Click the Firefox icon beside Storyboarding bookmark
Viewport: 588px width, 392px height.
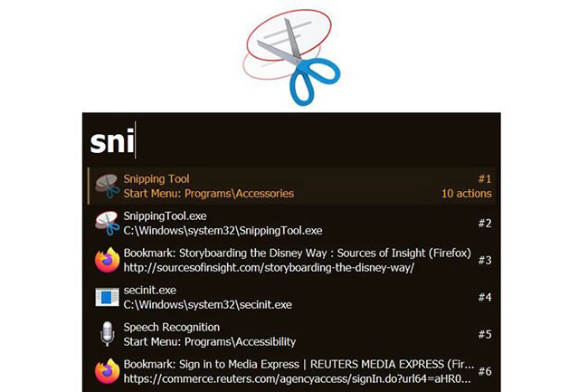point(108,260)
